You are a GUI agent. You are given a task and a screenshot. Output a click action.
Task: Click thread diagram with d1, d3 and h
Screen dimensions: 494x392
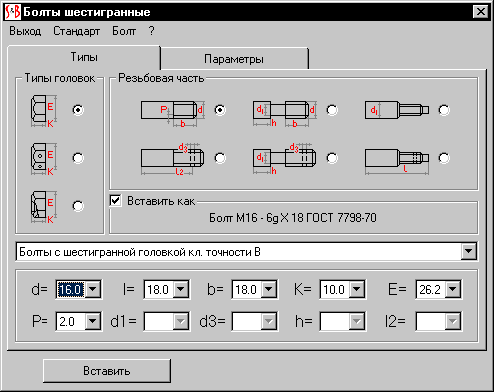(x=285, y=159)
